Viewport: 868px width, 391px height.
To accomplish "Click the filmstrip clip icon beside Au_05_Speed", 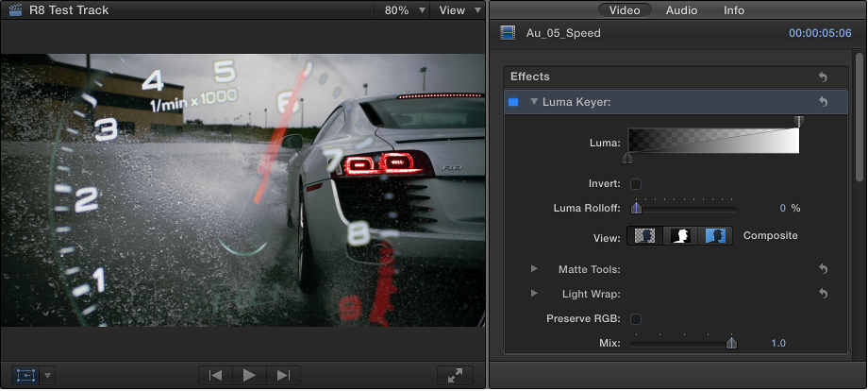I will (x=508, y=33).
